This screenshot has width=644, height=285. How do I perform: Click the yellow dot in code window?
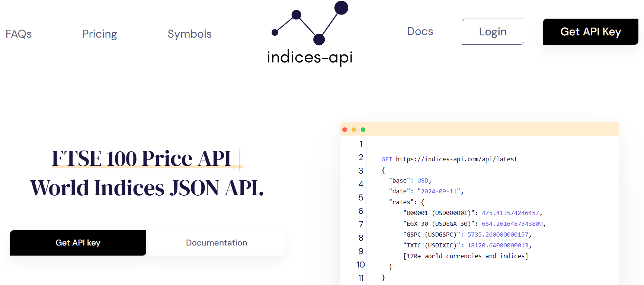354,130
